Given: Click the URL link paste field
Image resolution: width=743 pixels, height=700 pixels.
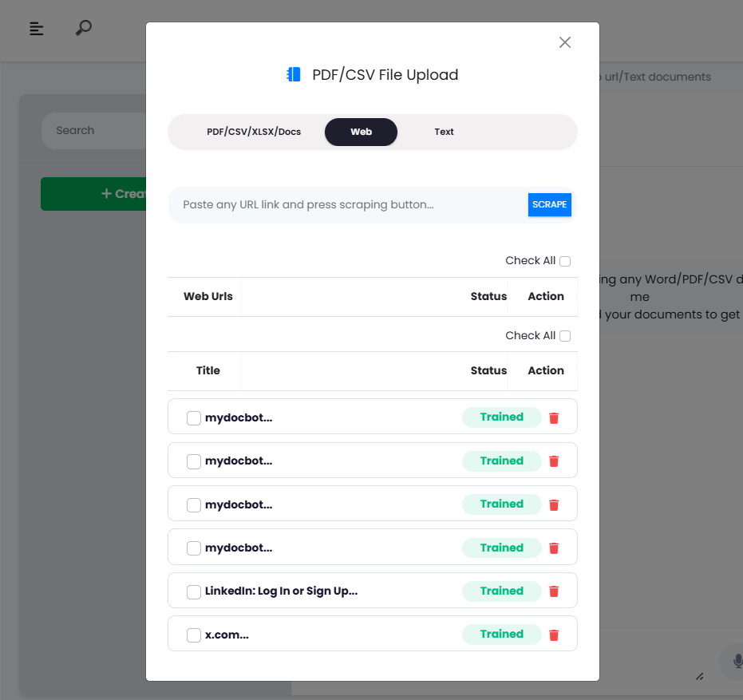Looking at the screenshot, I should tap(347, 205).
